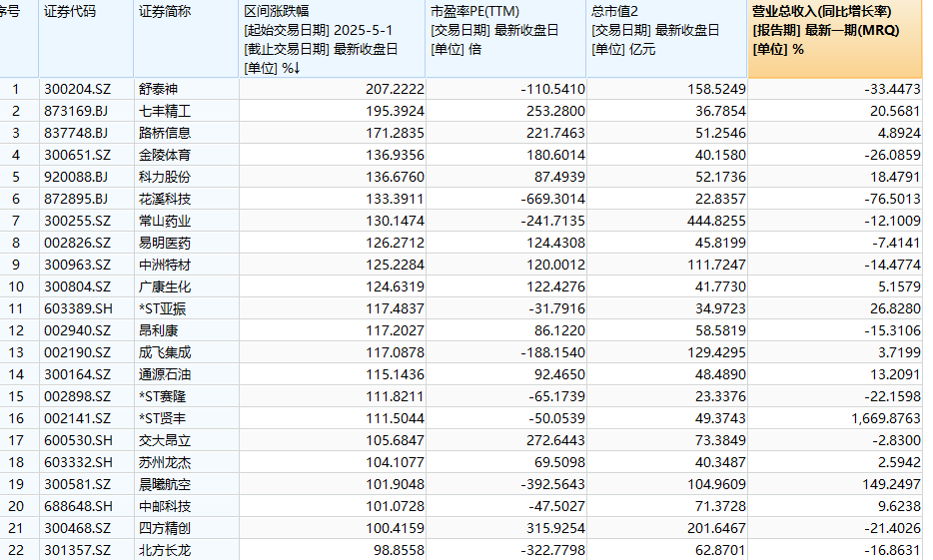This screenshot has width=933, height=560.
Task: Select PE value -188.1540
Action: pyautogui.click(x=552, y=353)
